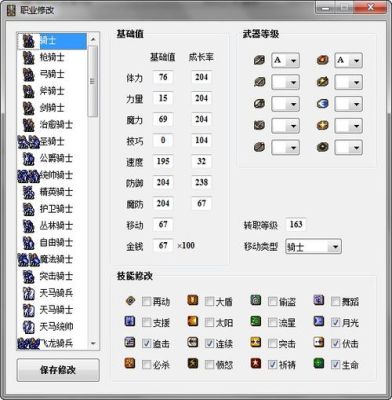392x400 pixels.
Task: Click the 祈祷 skill icon
Action: tap(256, 363)
